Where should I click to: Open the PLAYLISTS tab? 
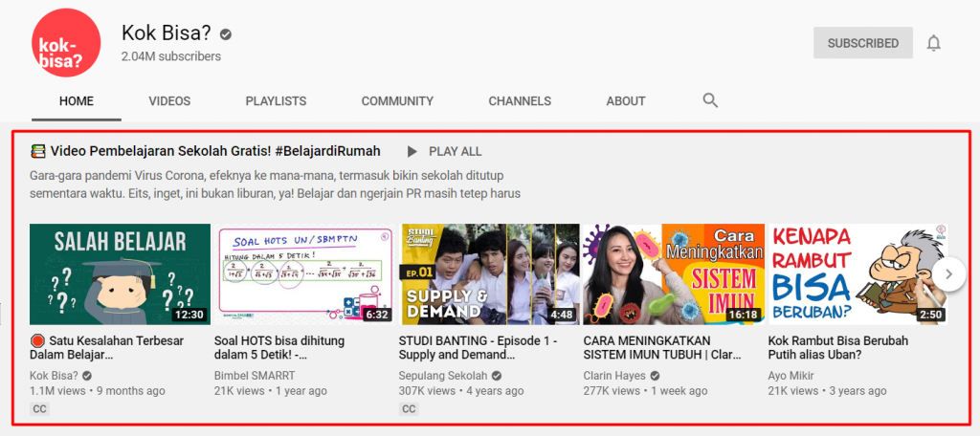pyautogui.click(x=276, y=101)
